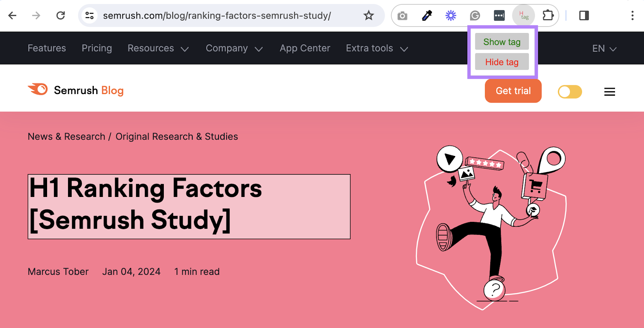The height and width of the screenshot is (328, 644).
Task: Activate the eyedropper color picker extension
Action: [x=427, y=16]
